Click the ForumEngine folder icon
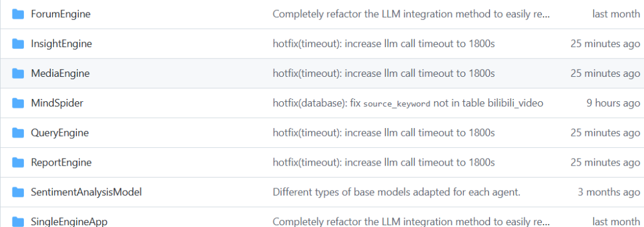The width and height of the screenshot is (644, 227). point(18,14)
